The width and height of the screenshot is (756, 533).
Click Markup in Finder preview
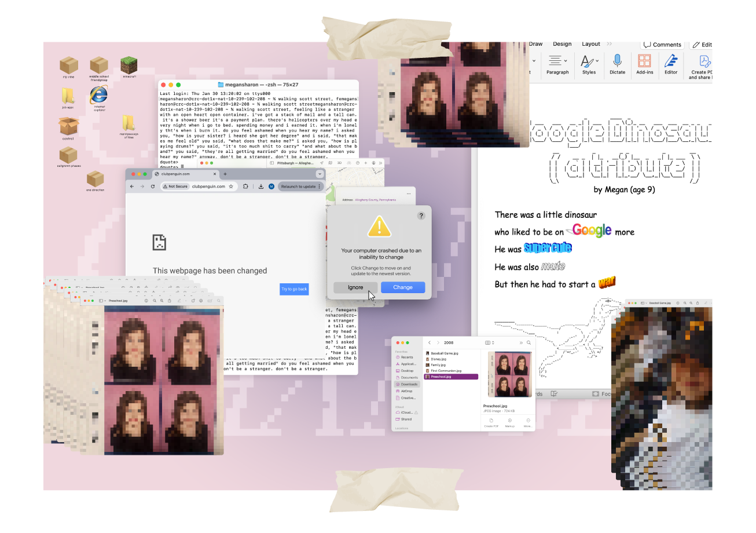509,423
